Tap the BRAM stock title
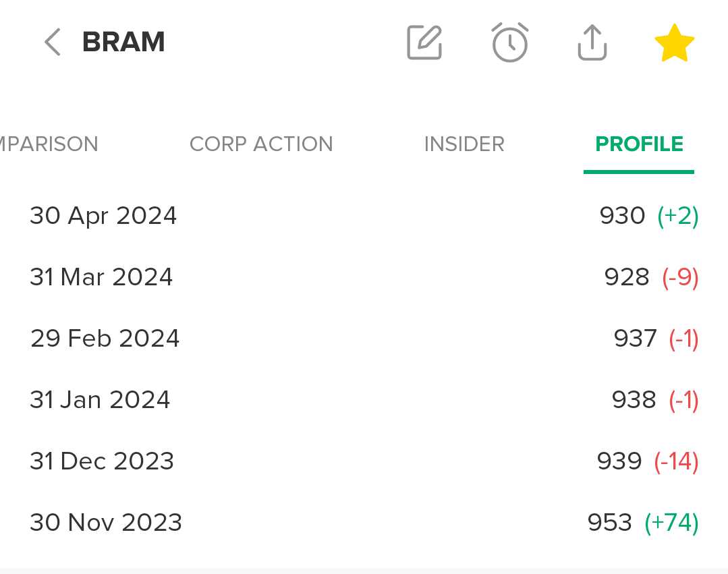The width and height of the screenshot is (728, 574). (123, 42)
